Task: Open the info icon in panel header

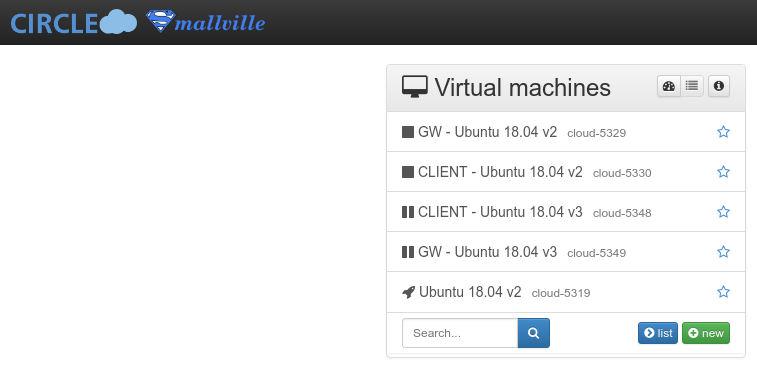Action: coord(719,86)
